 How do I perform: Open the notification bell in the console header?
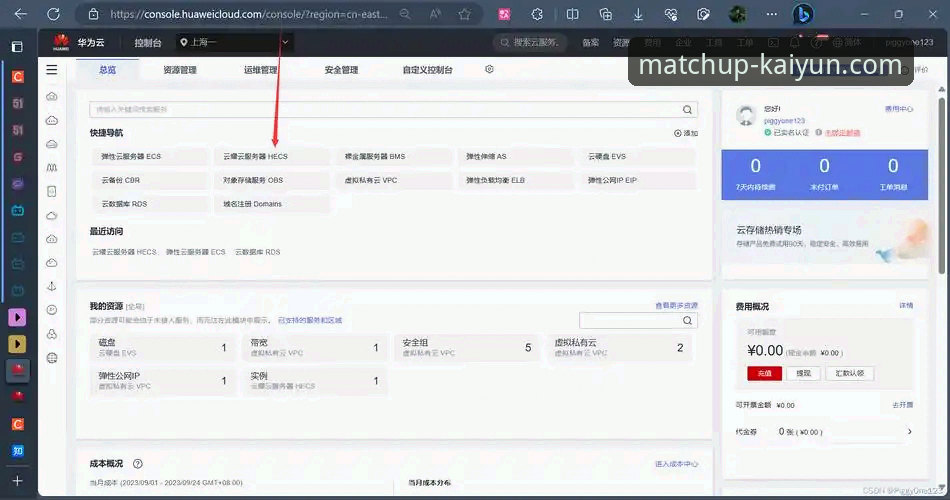[794, 42]
